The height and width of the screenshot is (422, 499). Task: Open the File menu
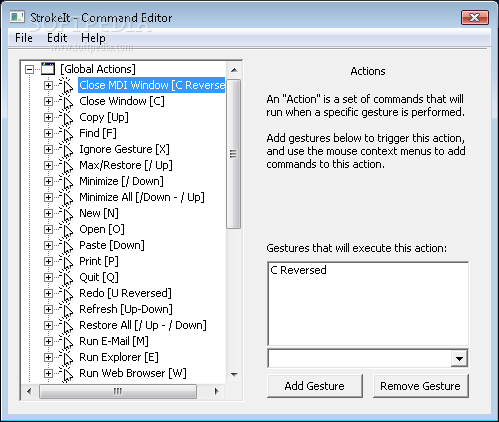(x=24, y=38)
